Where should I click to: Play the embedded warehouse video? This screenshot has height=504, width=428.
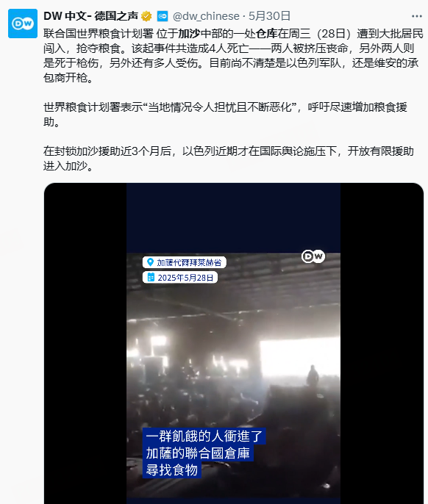tap(233, 344)
